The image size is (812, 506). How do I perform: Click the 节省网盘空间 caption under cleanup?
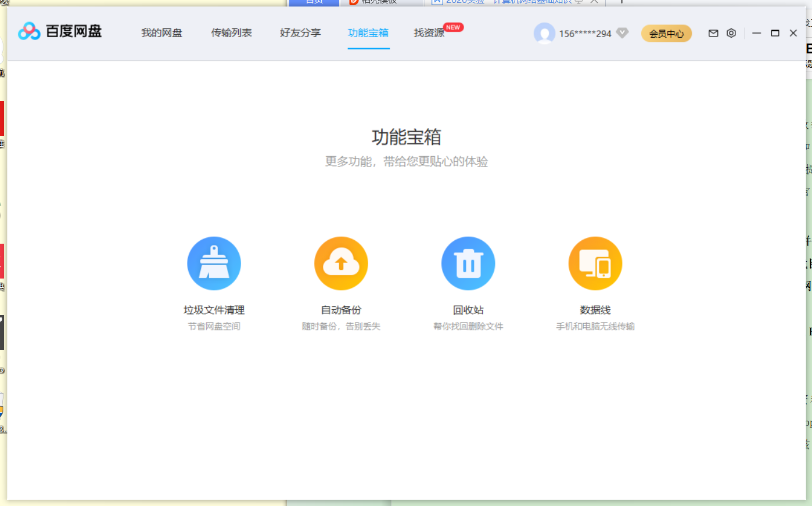tap(214, 326)
